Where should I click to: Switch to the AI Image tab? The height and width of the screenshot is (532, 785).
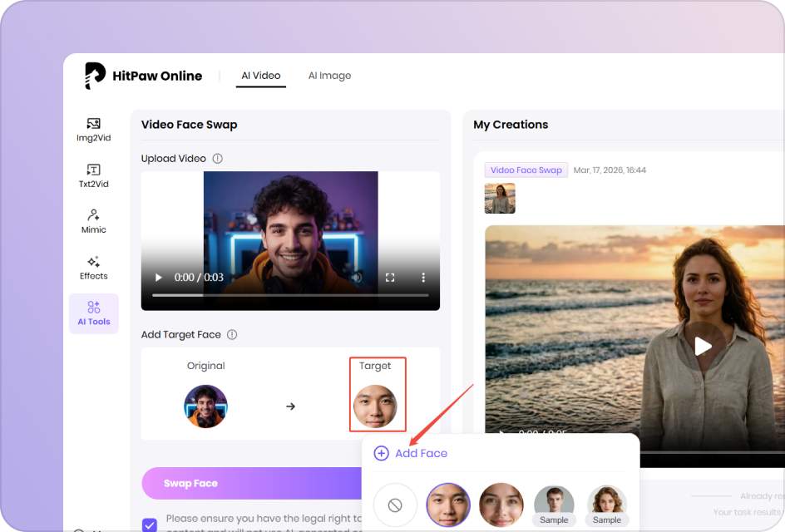pyautogui.click(x=329, y=75)
